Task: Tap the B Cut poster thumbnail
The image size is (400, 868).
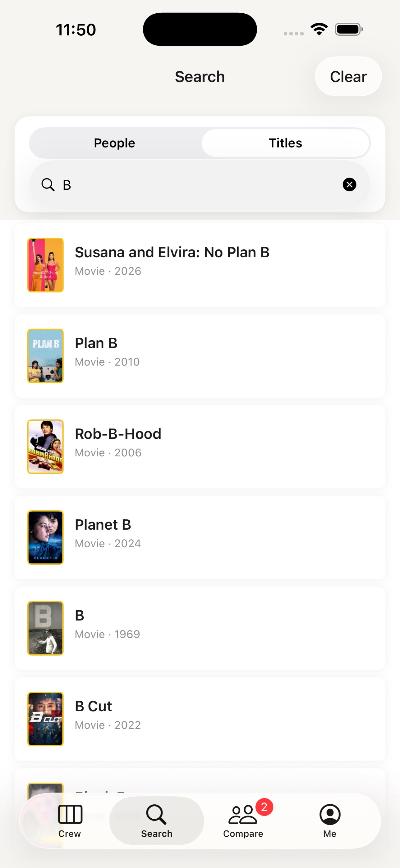Action: click(45, 719)
